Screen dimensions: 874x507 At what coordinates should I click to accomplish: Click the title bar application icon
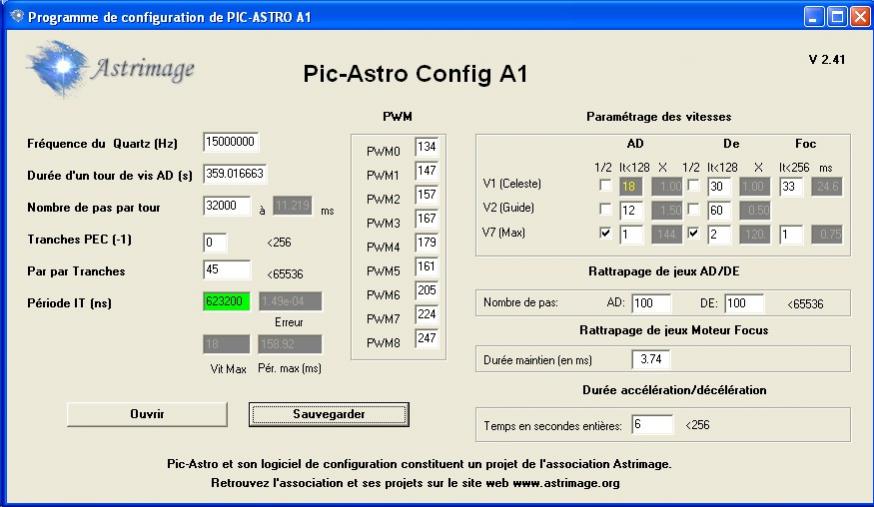(17, 16)
